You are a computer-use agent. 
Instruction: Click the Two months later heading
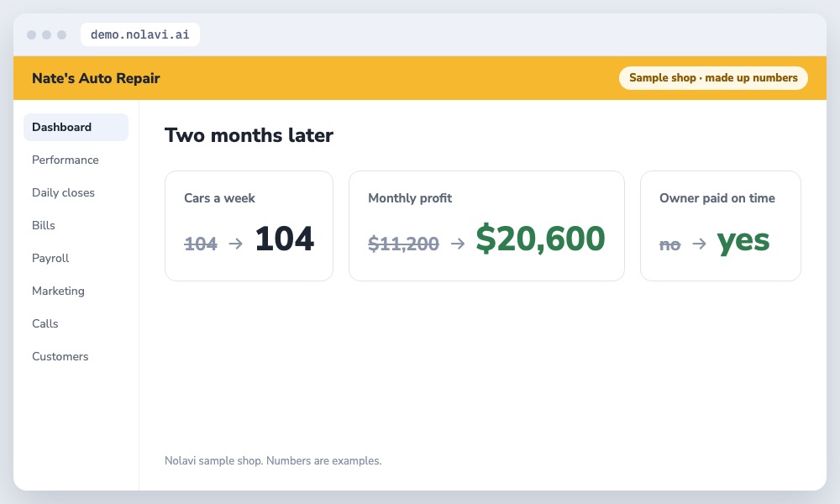tap(249, 135)
